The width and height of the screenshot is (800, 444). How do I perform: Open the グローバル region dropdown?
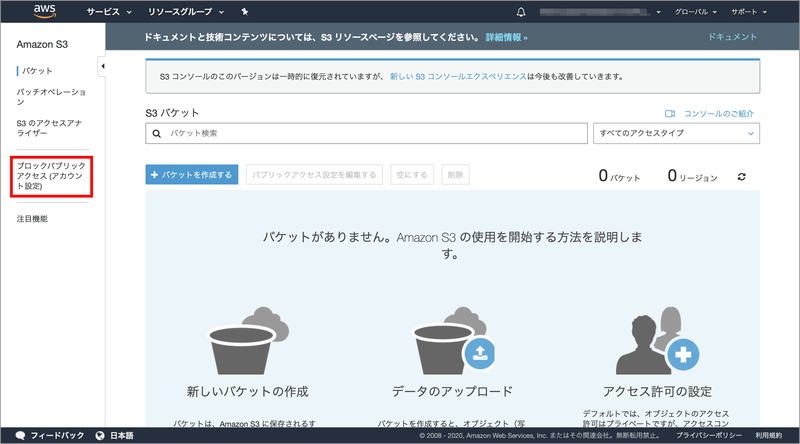[x=695, y=12]
